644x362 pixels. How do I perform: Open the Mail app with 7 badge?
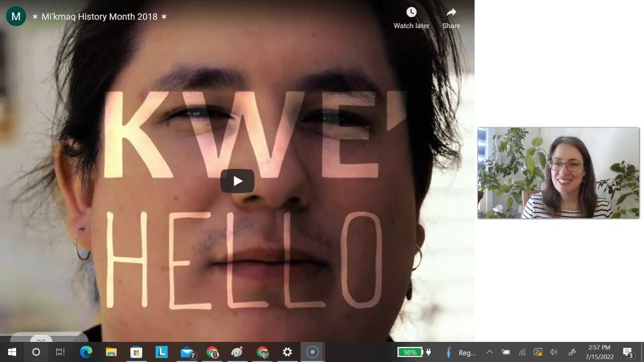[x=187, y=352]
